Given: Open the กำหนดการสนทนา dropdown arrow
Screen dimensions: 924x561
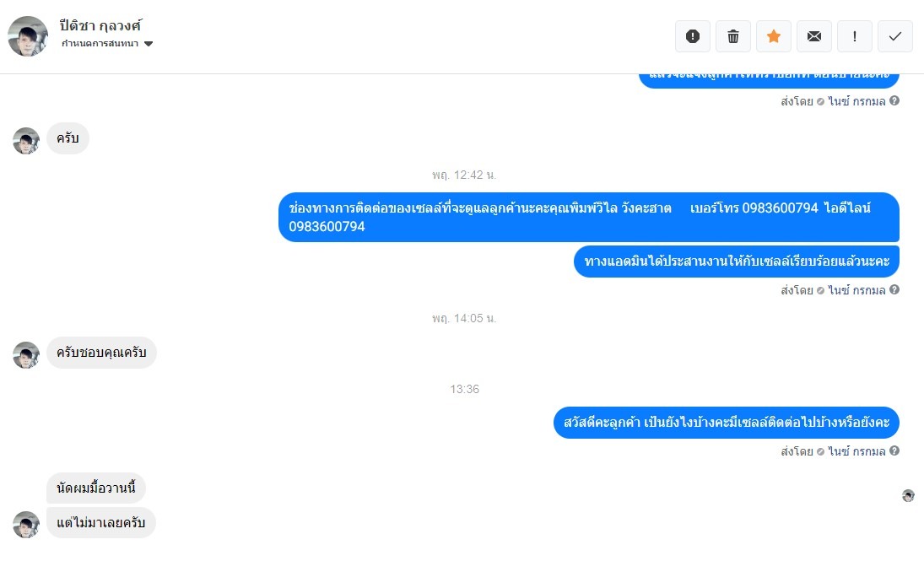Looking at the screenshot, I should click(x=149, y=44).
